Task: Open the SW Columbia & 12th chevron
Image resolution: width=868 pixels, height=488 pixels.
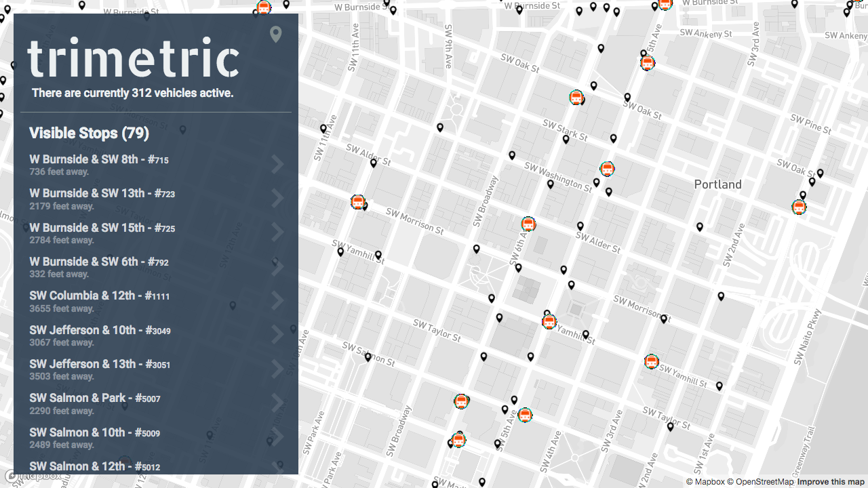Action: [277, 300]
